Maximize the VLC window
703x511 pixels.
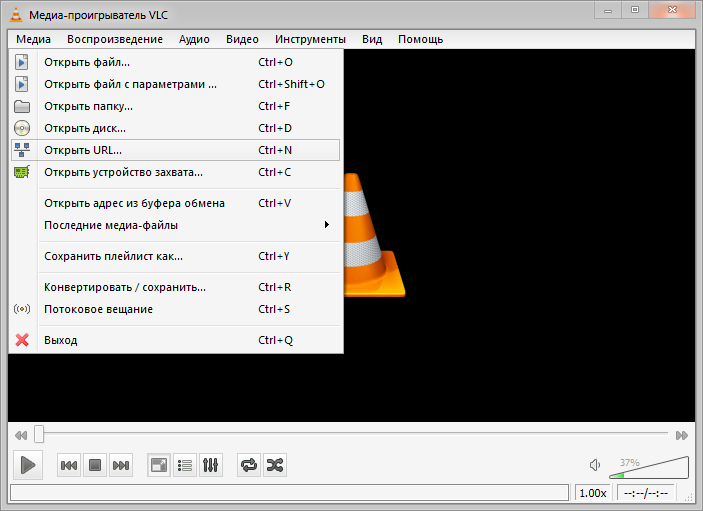coord(635,10)
